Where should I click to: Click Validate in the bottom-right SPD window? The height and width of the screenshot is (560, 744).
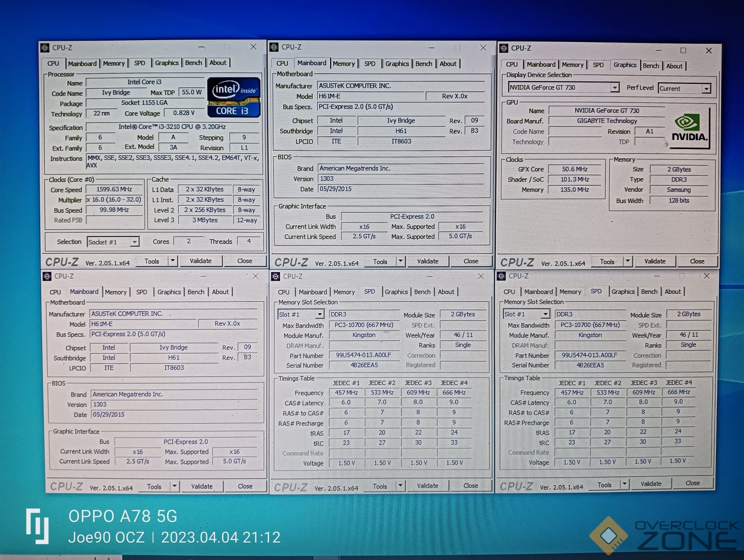point(651,484)
